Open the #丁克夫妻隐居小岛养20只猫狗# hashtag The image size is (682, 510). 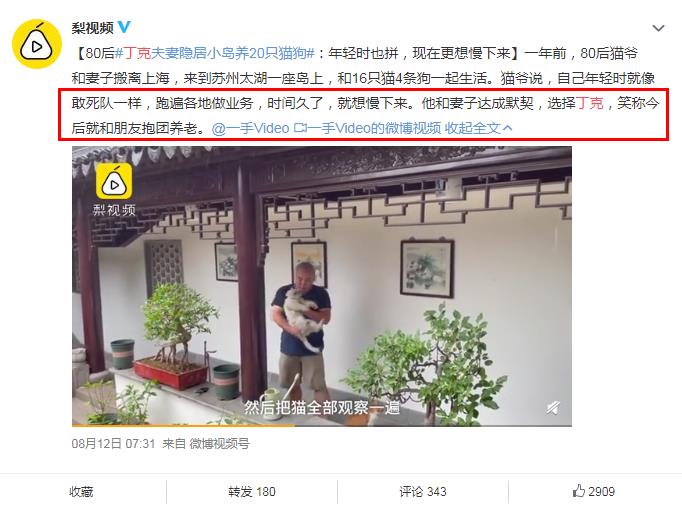pyautogui.click(x=215, y=53)
